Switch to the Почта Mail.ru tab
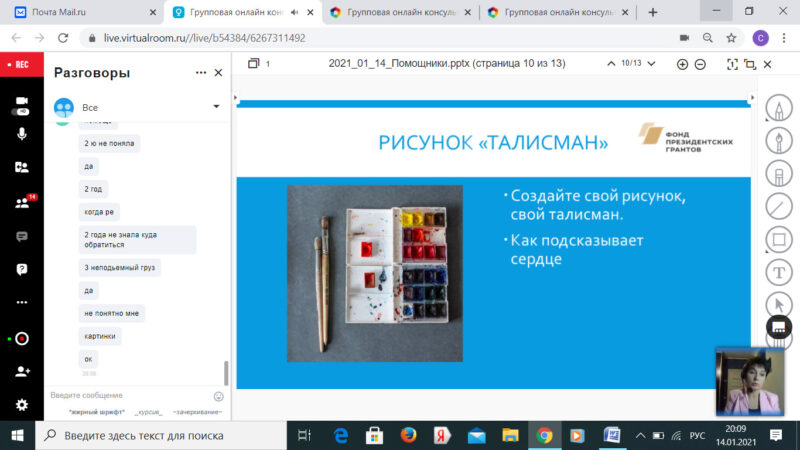 point(85,12)
